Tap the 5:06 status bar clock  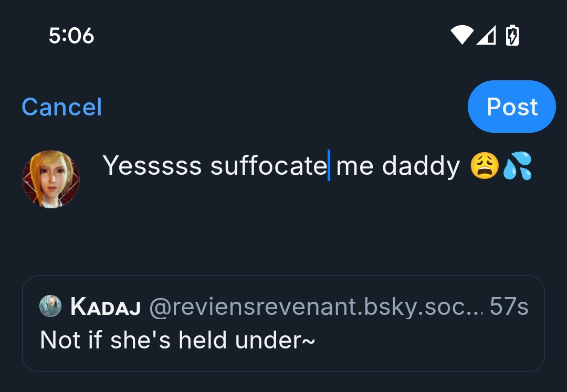[x=71, y=36]
